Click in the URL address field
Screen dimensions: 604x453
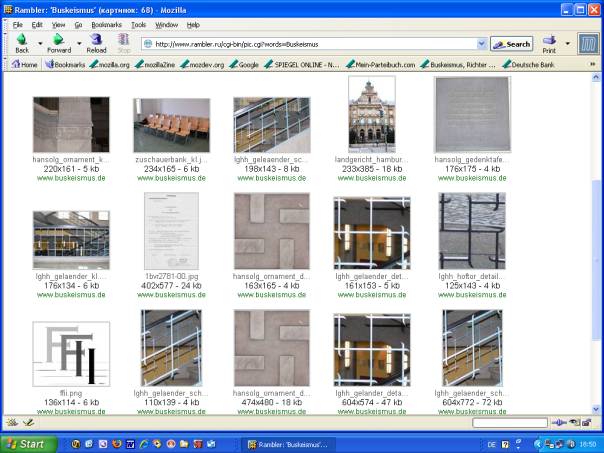click(x=314, y=44)
